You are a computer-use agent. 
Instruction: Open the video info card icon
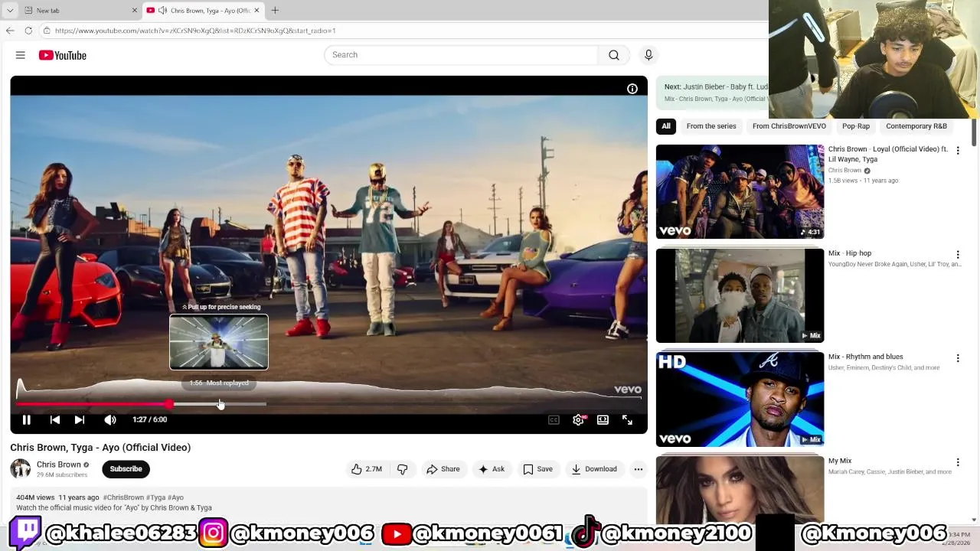coord(632,89)
